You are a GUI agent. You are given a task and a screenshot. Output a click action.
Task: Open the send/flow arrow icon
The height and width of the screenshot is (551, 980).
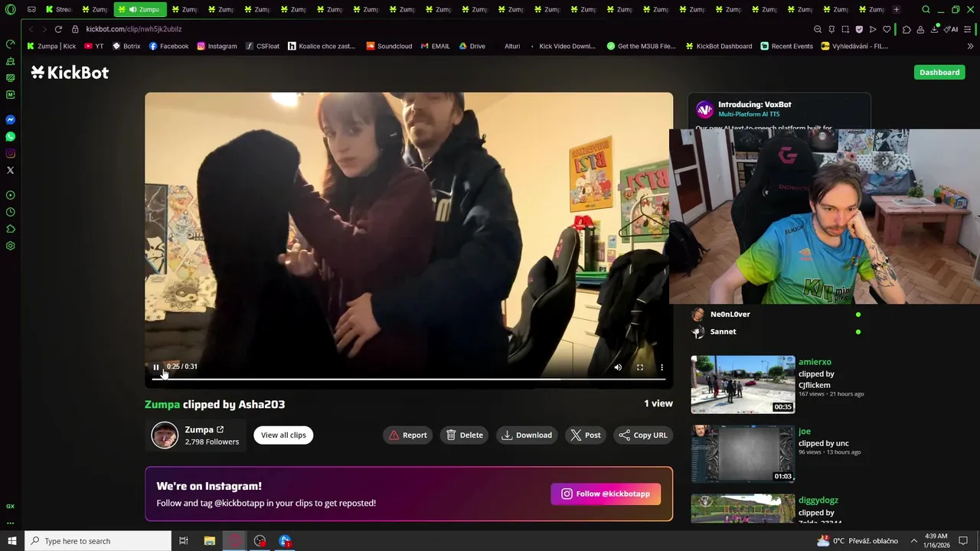click(873, 29)
